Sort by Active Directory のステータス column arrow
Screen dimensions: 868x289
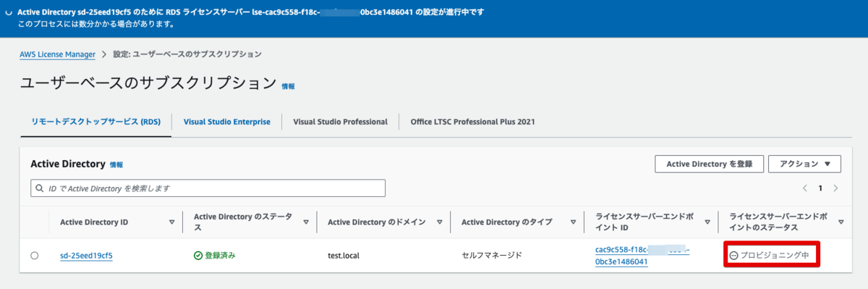(306, 222)
